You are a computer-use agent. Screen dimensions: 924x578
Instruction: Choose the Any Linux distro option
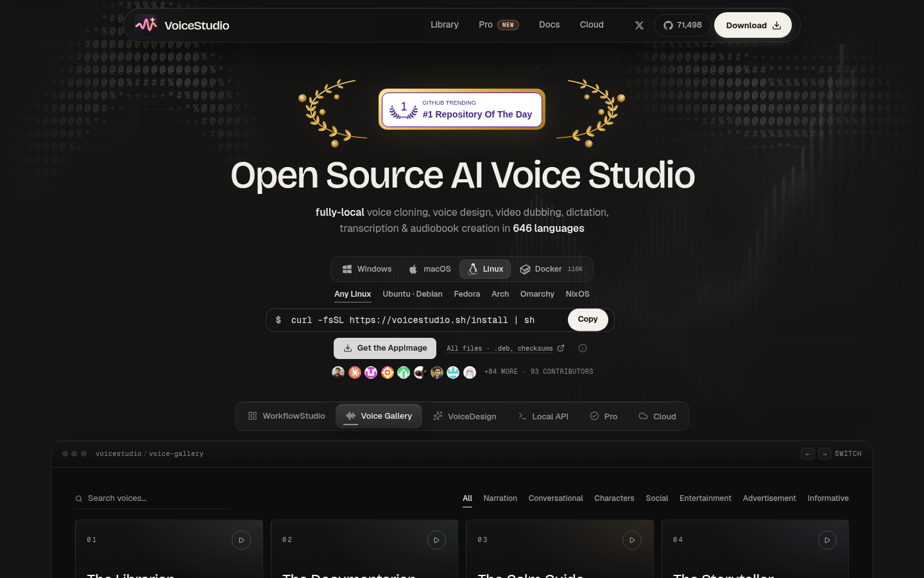click(352, 294)
